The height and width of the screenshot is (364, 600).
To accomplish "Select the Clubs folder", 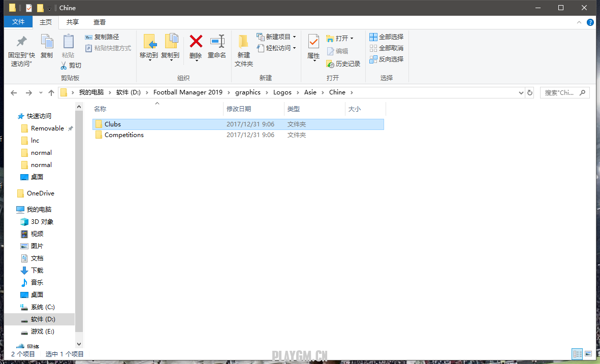I will tap(238, 124).
